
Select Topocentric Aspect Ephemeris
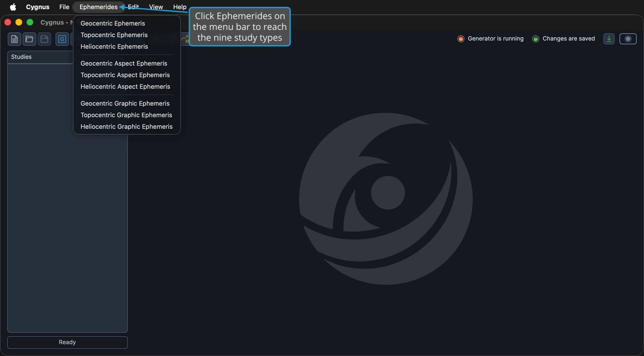tap(127, 75)
